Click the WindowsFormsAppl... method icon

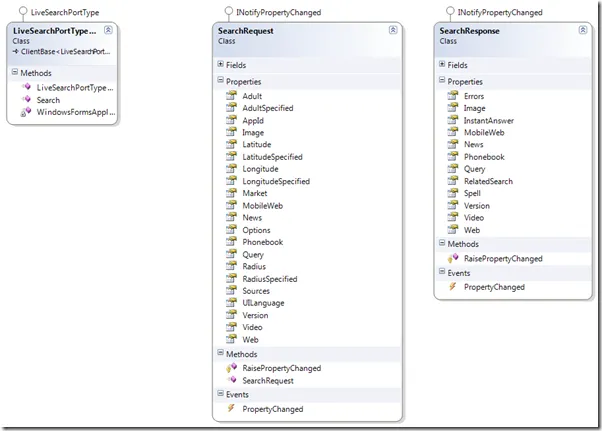(x=25, y=112)
